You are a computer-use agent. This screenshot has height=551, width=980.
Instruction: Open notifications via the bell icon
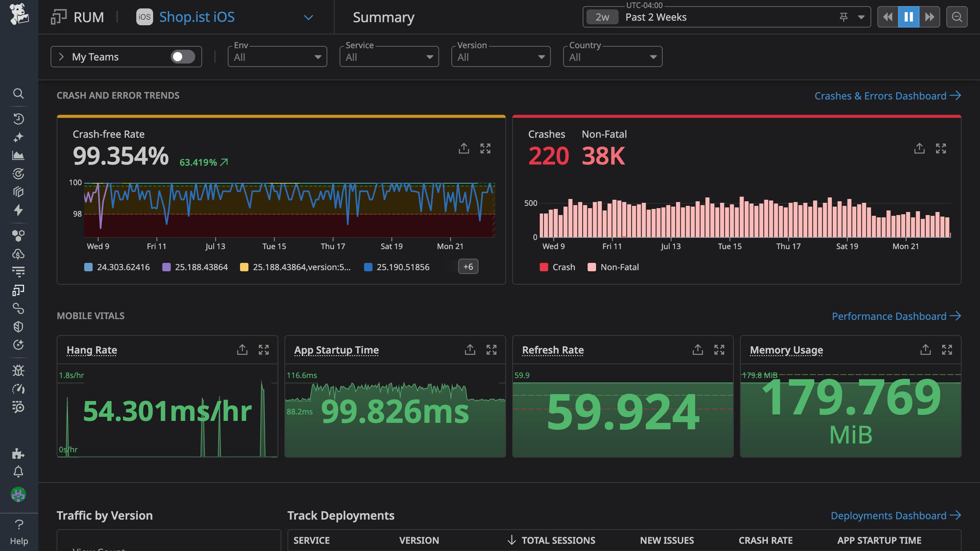(x=18, y=471)
